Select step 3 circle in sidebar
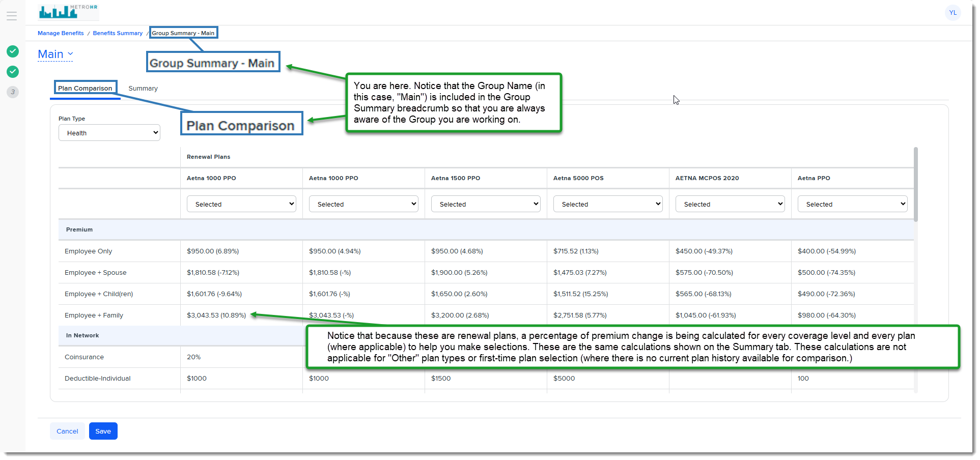The height and width of the screenshot is (460, 980). pos(13,92)
